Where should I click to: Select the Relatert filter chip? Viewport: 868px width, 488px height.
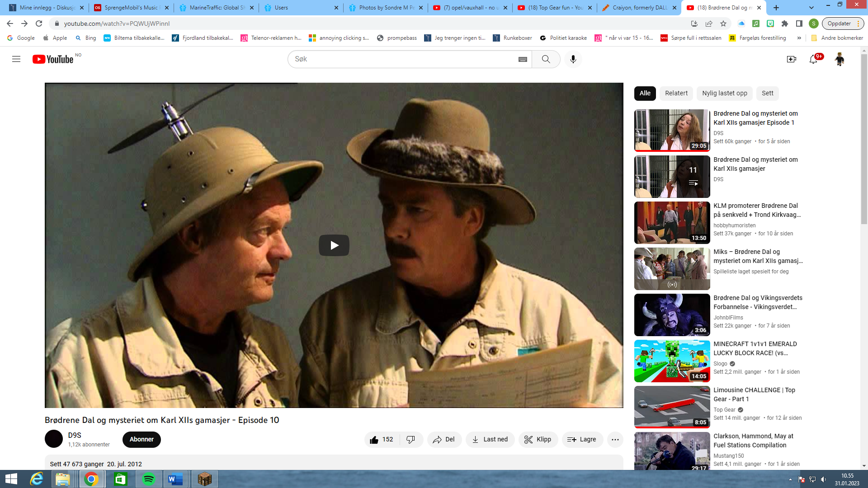(676, 94)
